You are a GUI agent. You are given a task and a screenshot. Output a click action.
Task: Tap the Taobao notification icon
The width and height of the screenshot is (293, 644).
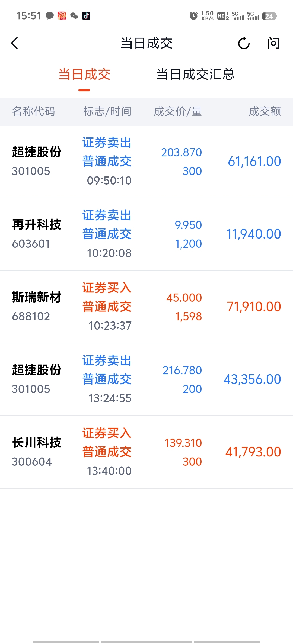(62, 16)
